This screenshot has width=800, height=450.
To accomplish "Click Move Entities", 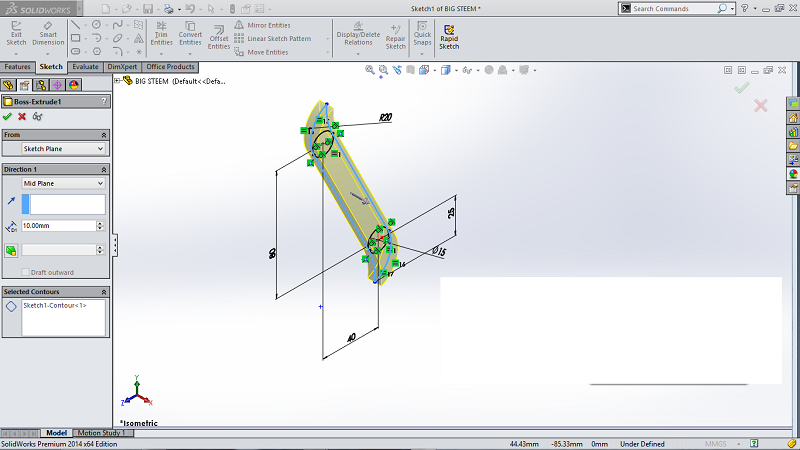I will click(x=261, y=52).
